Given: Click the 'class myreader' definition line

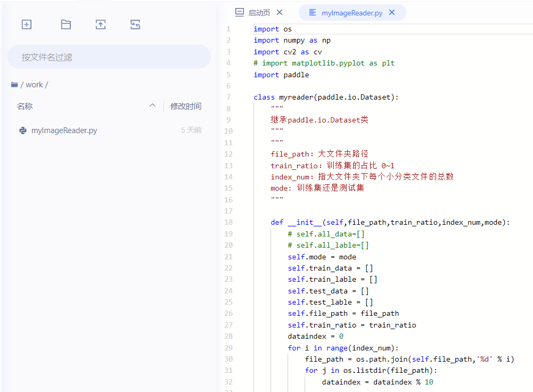Looking at the screenshot, I should [326, 97].
